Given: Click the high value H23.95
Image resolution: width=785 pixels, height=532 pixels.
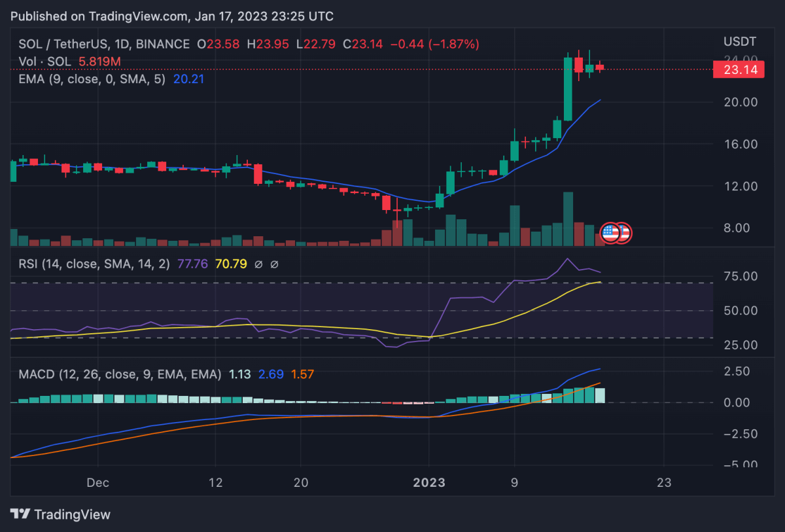Looking at the screenshot, I should [269, 44].
